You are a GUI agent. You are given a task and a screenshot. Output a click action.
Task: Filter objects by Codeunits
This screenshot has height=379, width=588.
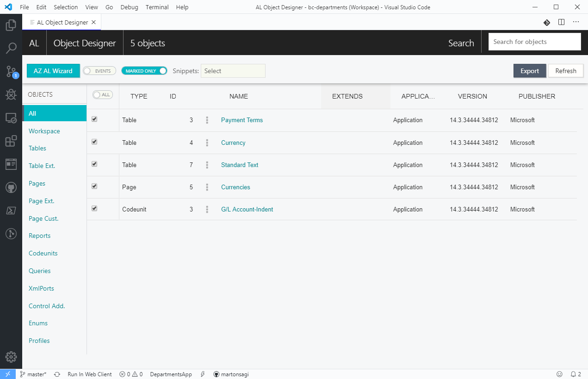pos(43,254)
